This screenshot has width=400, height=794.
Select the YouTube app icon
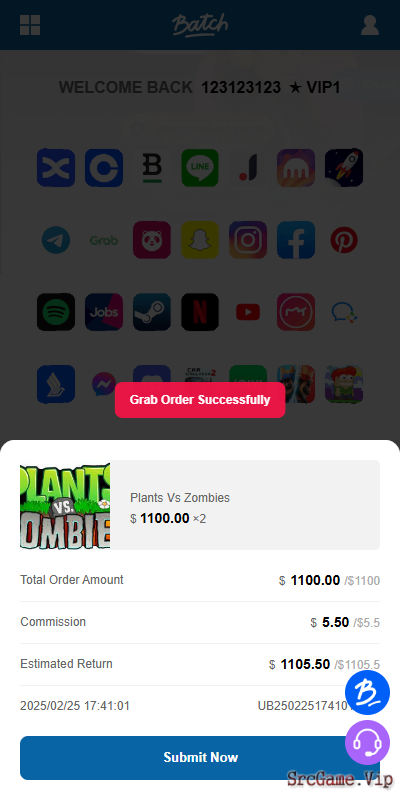tap(248, 312)
